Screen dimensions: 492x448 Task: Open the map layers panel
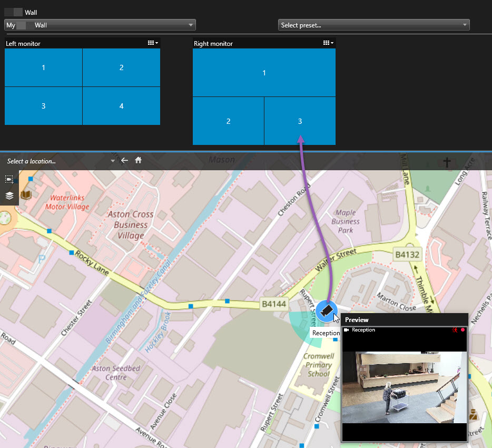click(9, 196)
